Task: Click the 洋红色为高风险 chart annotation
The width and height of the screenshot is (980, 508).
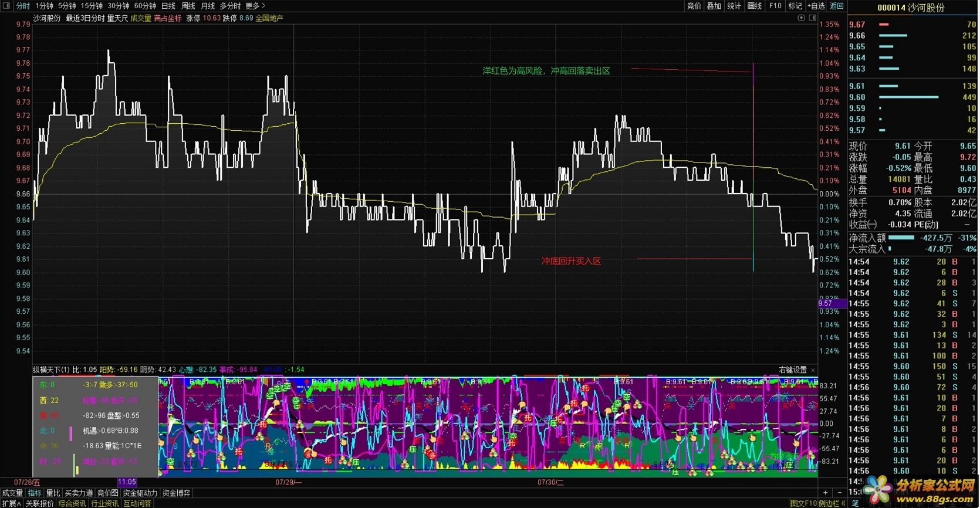Action: [546, 71]
